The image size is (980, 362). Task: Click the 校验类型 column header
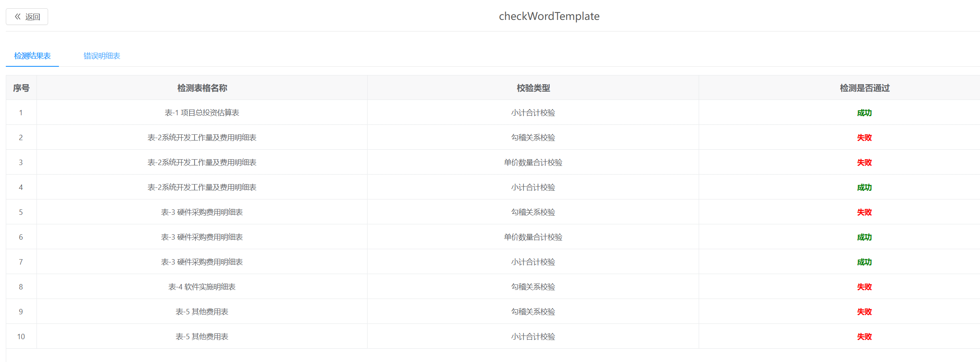coord(533,88)
